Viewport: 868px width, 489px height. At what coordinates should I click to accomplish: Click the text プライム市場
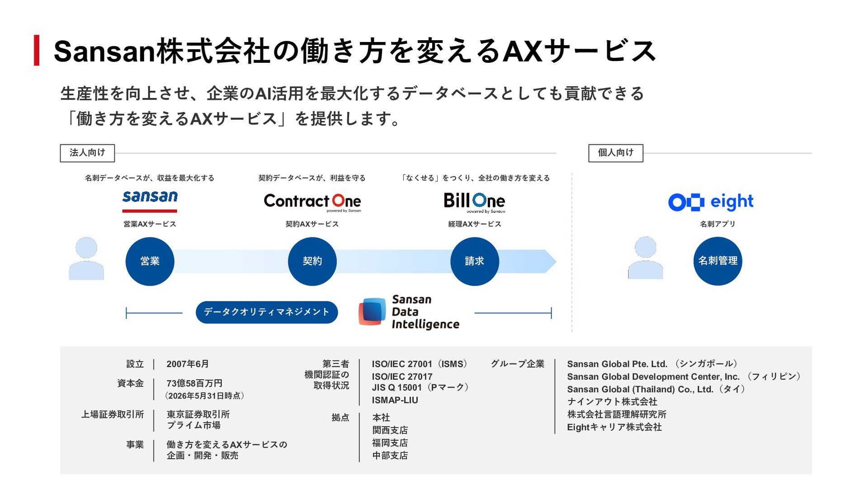[193, 426]
